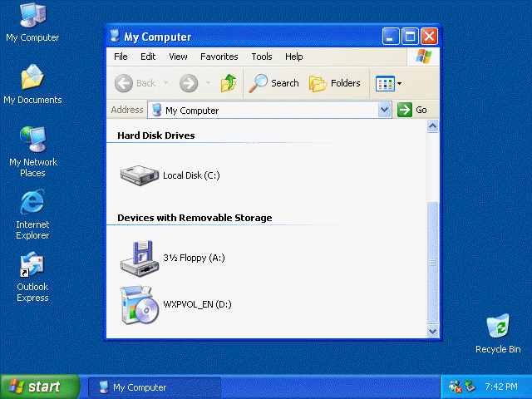Screen dimensions: 532x399
Task: Toggle the Folders pane button
Action: point(334,83)
